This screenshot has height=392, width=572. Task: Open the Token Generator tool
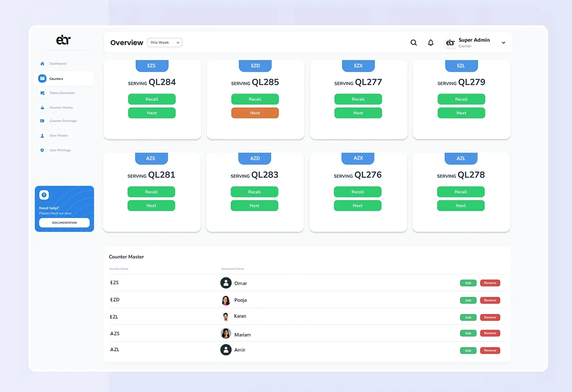click(62, 93)
